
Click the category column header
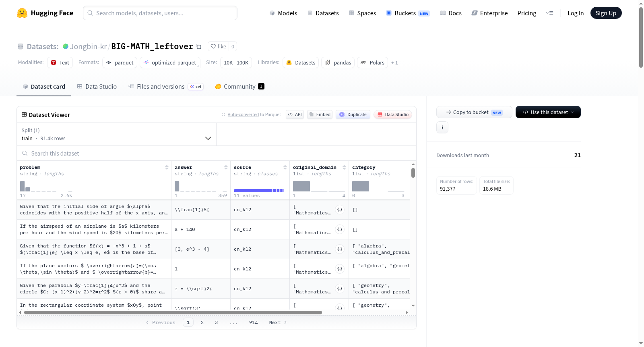(364, 167)
